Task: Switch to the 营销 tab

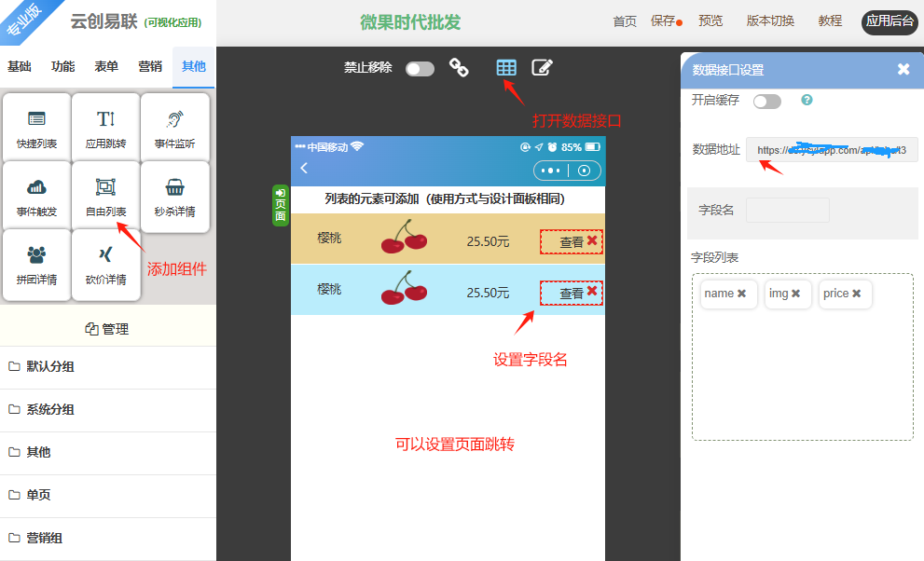Action: coord(149,67)
